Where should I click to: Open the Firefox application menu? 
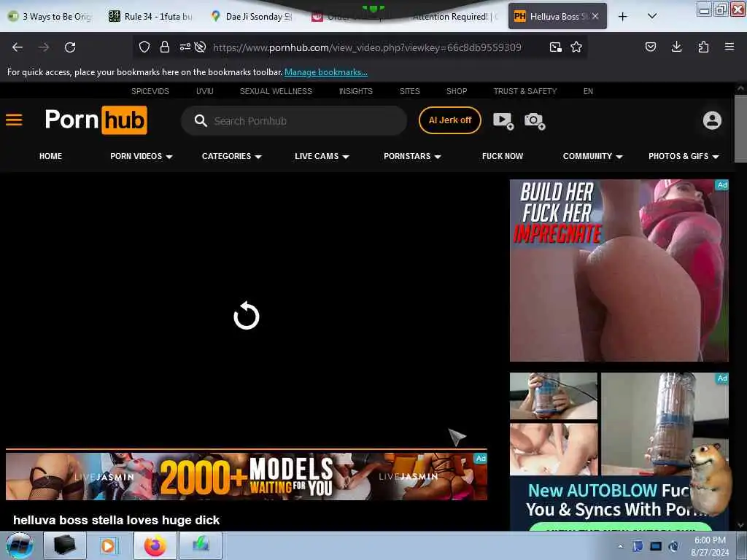click(729, 47)
